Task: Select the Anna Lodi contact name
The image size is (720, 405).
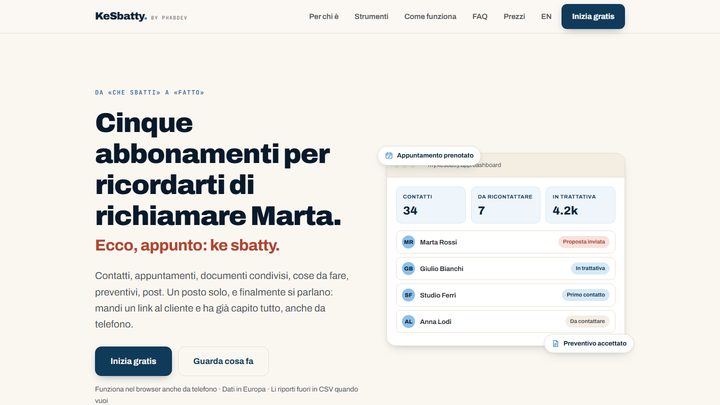Action: (435, 321)
